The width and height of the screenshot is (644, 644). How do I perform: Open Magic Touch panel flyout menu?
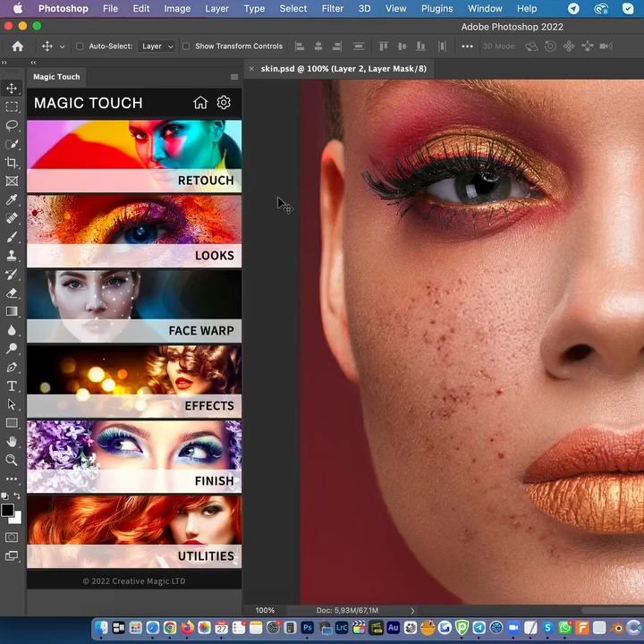tap(234, 77)
